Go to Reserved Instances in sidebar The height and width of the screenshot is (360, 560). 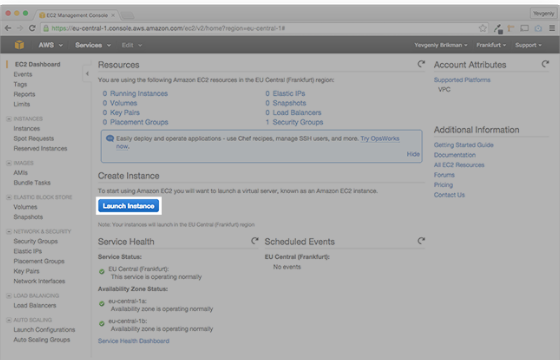coord(40,149)
